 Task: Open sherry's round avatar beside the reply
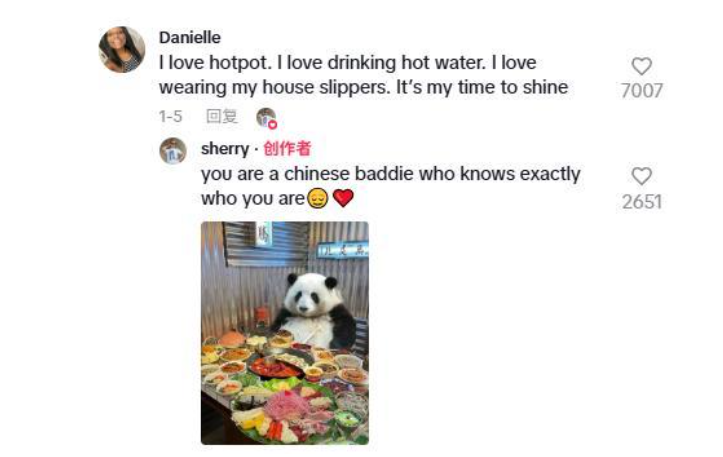(173, 151)
